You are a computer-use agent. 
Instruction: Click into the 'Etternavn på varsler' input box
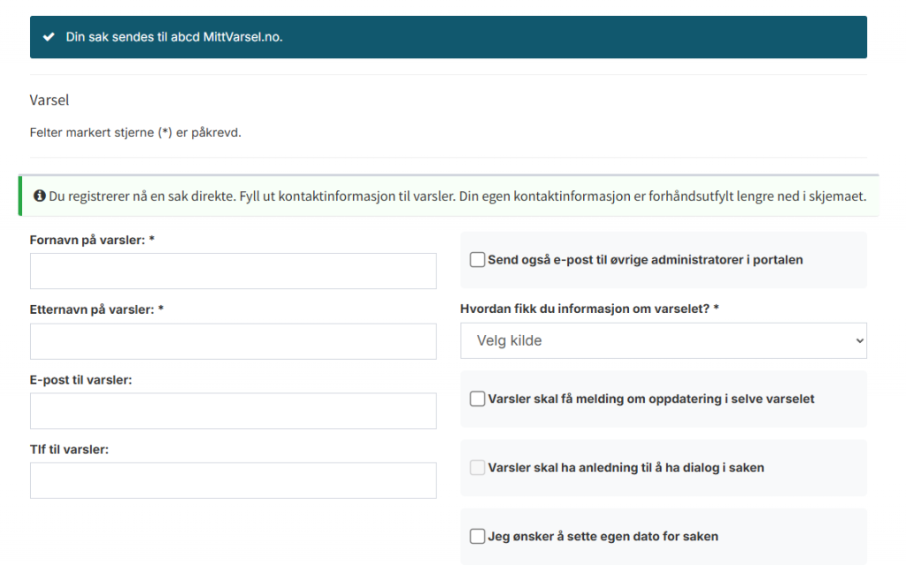coord(233,341)
